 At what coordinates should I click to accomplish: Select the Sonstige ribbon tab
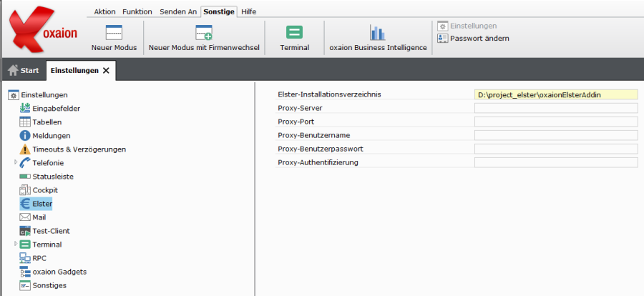pyautogui.click(x=219, y=12)
